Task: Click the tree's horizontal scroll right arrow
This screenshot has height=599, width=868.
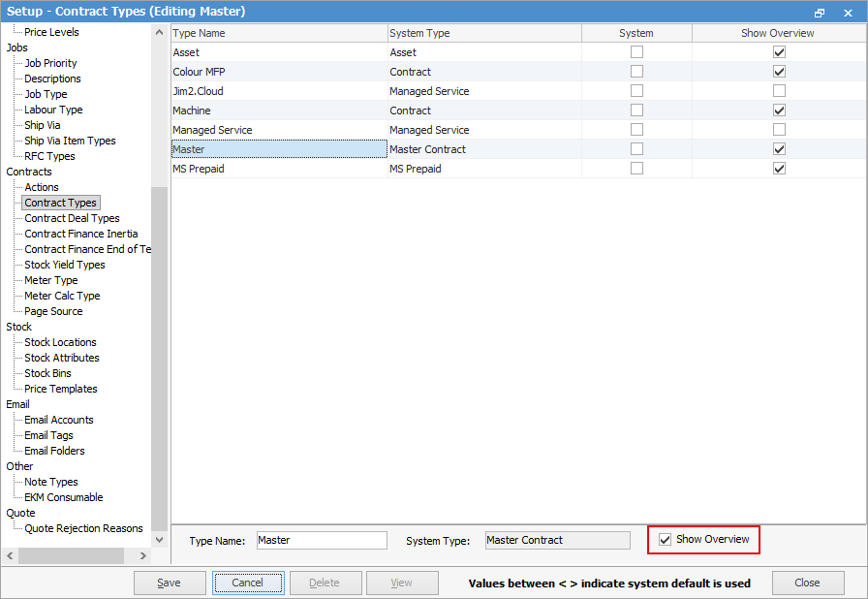Action: click(142, 555)
